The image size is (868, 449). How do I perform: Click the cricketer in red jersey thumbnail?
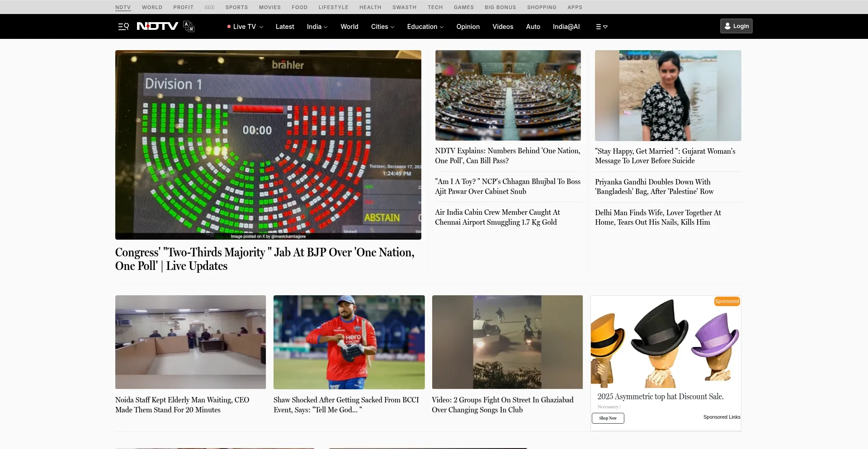349,342
